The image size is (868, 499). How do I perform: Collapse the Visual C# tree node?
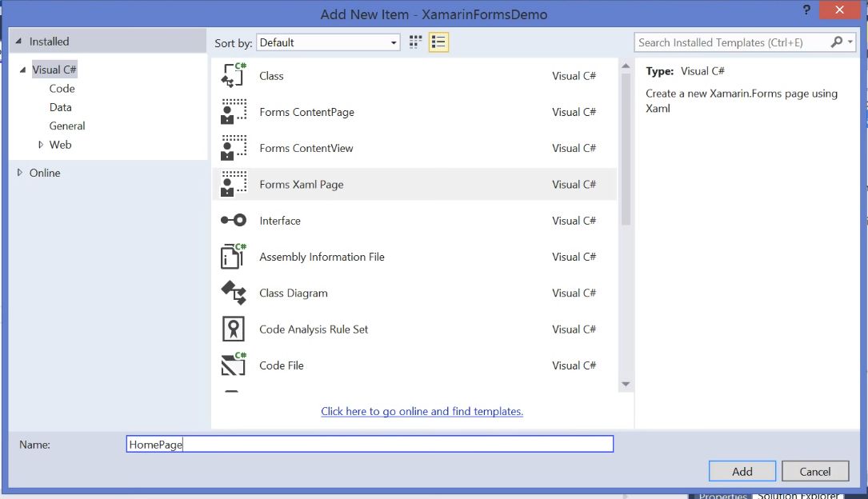point(22,70)
